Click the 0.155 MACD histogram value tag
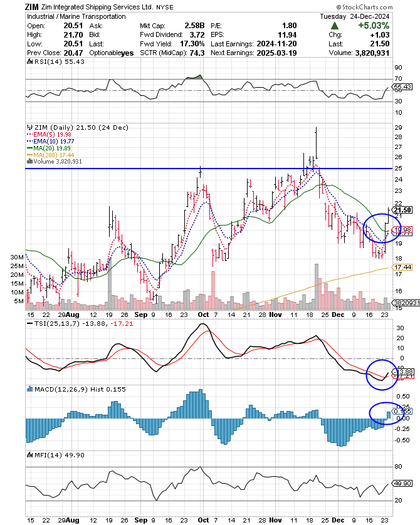Image resolution: width=420 pixels, height=525 pixels. (402, 411)
